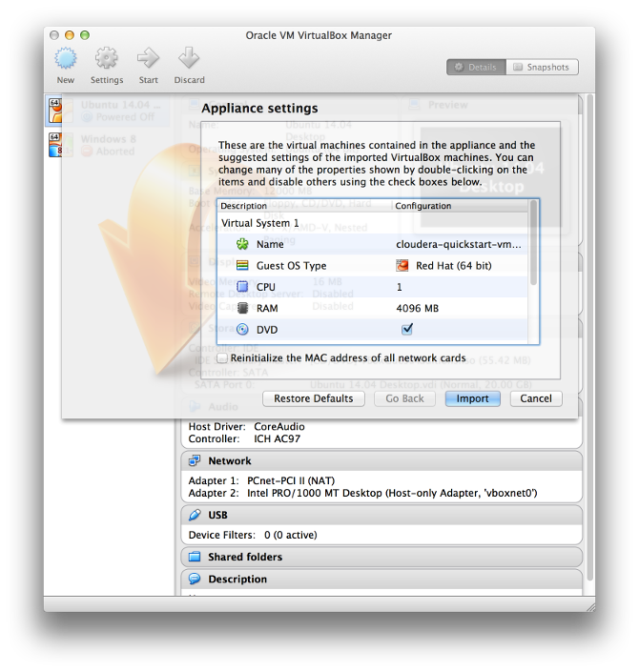
Task: Click the Adapter 1 PCnet-PCI II (NAT) text
Action: pyautogui.click(x=261, y=480)
